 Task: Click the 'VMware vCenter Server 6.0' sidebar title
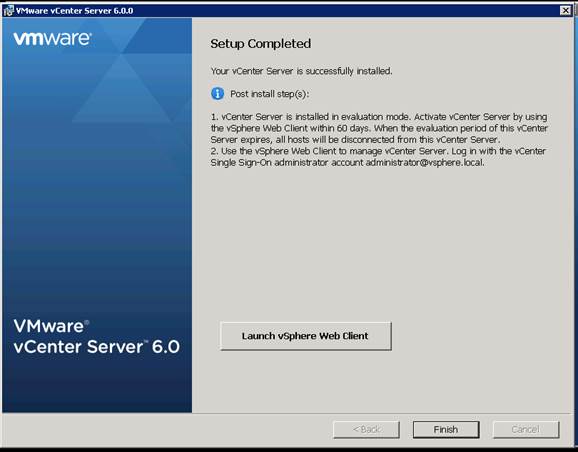point(97,336)
